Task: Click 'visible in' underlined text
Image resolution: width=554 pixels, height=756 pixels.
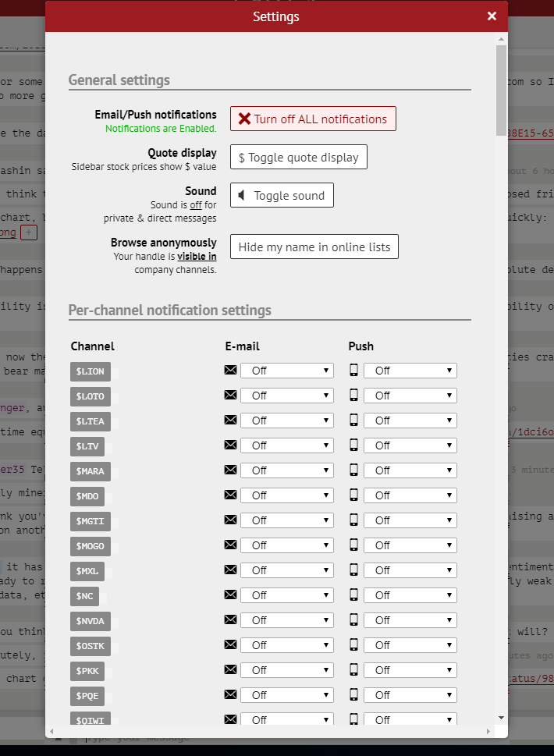Action: pyautogui.click(x=197, y=256)
